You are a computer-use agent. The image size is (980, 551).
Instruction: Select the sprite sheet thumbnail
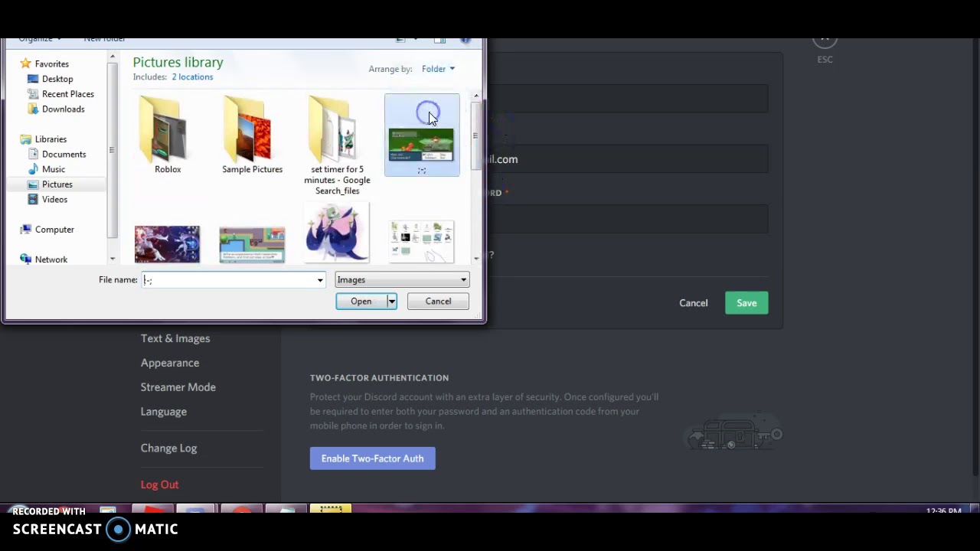pos(421,242)
